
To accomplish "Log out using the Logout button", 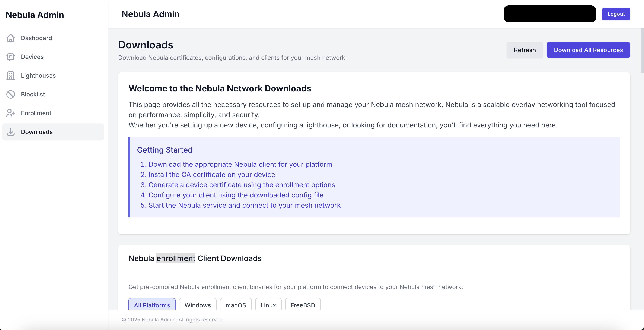I will pos(616,14).
